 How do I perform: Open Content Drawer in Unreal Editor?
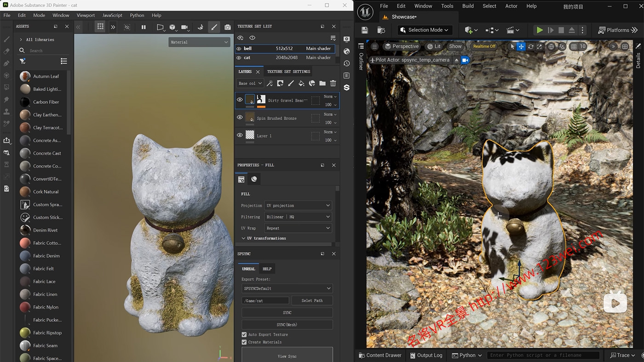pyautogui.click(x=380, y=355)
